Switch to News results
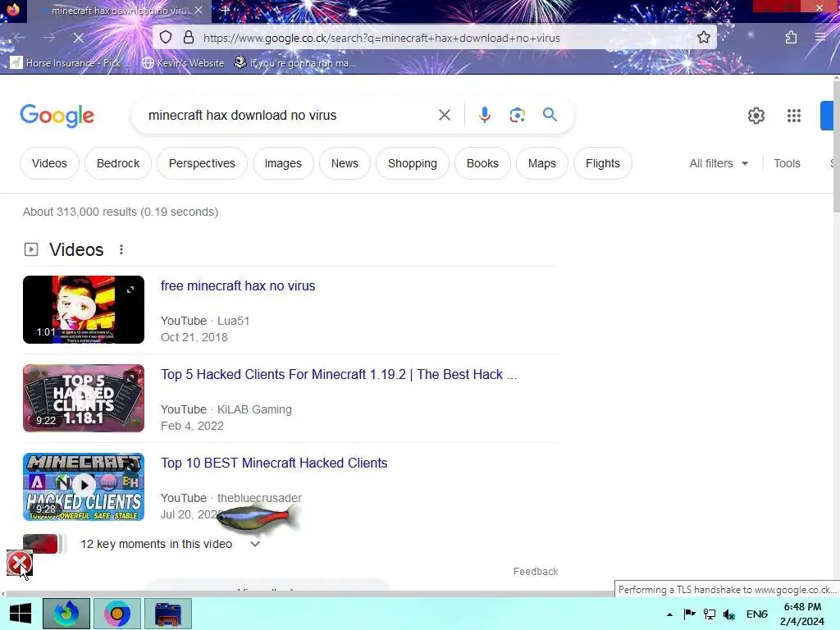This screenshot has height=630, width=840. pos(345,163)
